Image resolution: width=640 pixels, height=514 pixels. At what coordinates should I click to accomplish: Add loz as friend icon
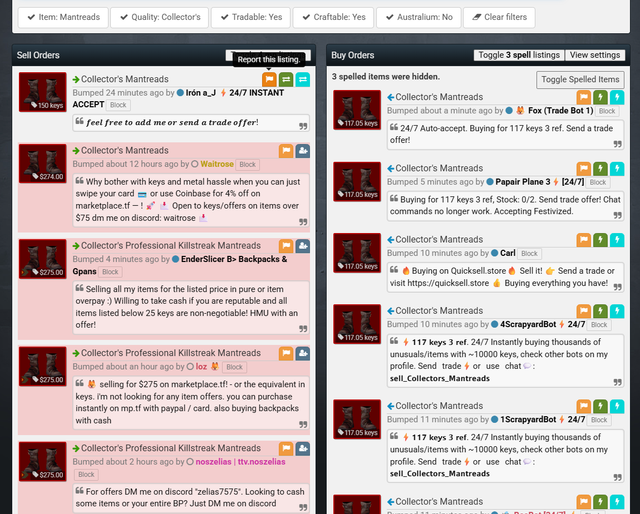(x=302, y=353)
